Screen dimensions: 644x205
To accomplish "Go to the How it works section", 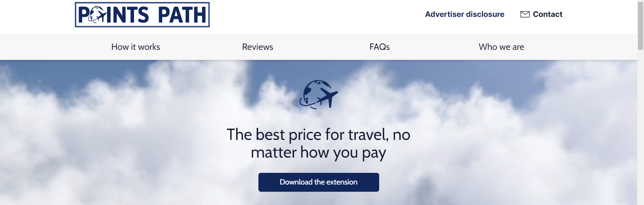I will pyautogui.click(x=136, y=47).
